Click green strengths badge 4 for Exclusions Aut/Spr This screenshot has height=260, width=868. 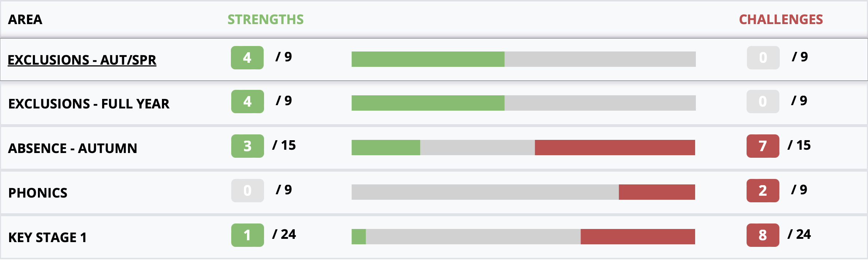tap(247, 58)
